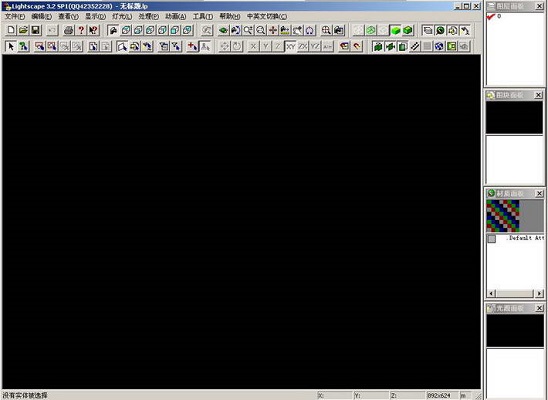Select the checkered material preview thumbnail
548x400 pixels.
[x=503, y=216]
